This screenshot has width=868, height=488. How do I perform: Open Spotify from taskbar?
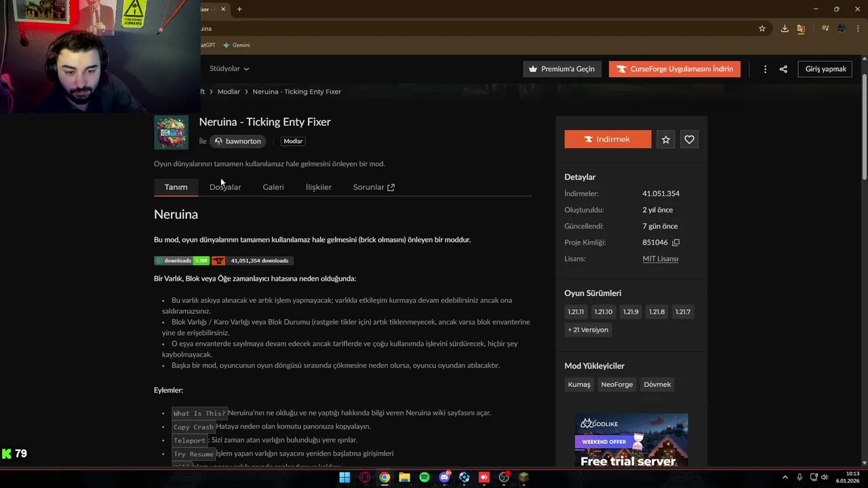pyautogui.click(x=425, y=477)
